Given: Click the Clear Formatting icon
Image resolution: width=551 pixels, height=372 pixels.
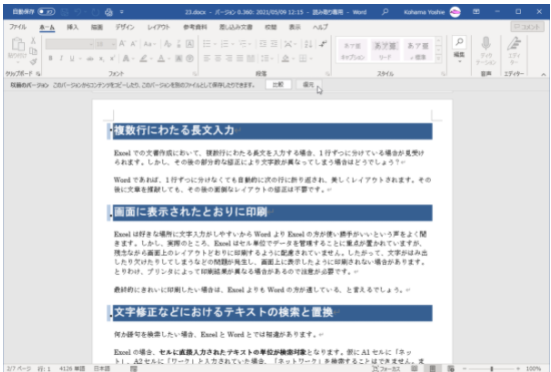Looking at the screenshot, I should [168, 44].
